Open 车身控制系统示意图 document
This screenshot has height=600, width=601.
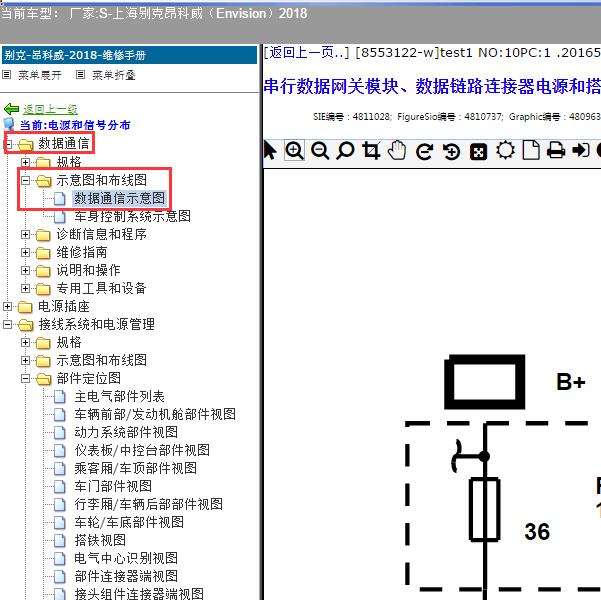pos(133,216)
